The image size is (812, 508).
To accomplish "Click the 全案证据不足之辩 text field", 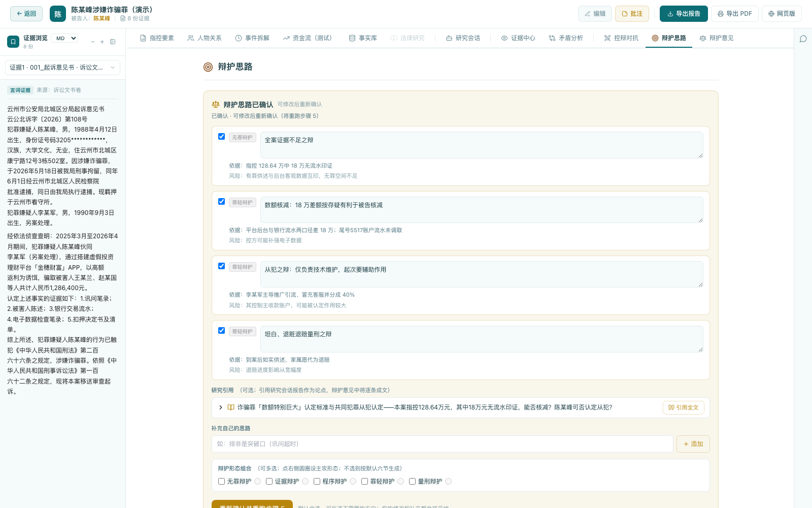I will click(x=482, y=145).
